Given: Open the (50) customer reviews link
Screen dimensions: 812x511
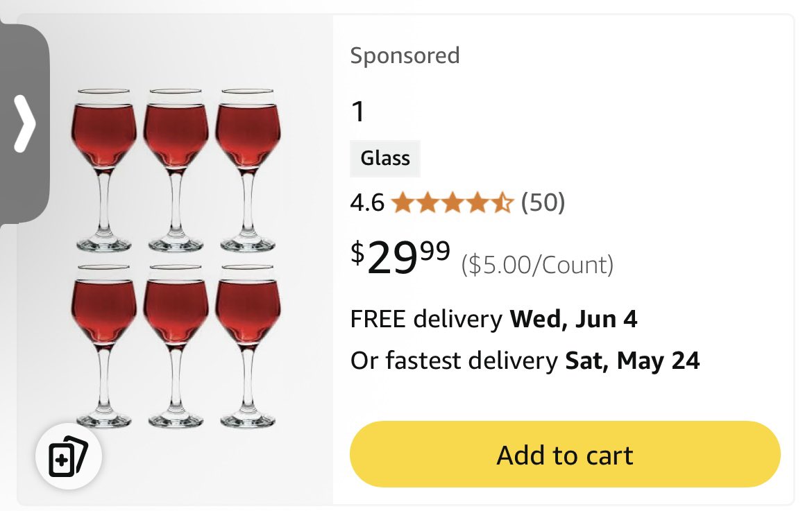Looking at the screenshot, I should (543, 202).
